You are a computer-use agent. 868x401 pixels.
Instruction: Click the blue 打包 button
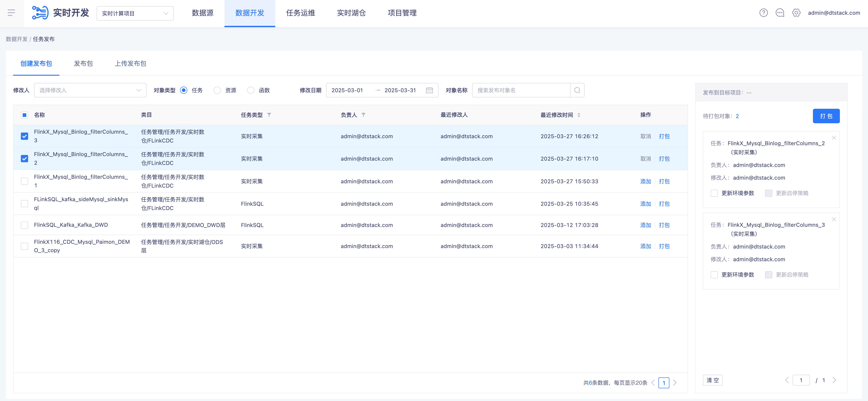(826, 116)
